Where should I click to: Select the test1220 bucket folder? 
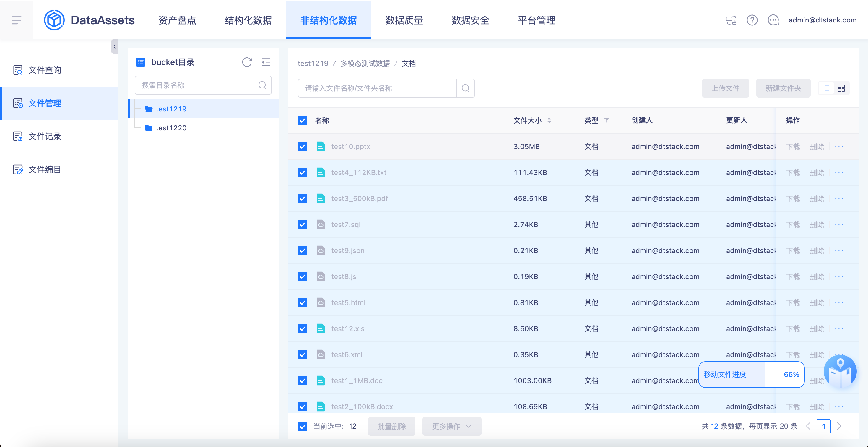click(171, 128)
